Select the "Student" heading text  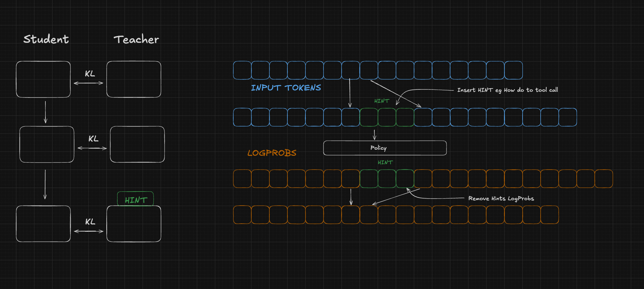point(46,39)
